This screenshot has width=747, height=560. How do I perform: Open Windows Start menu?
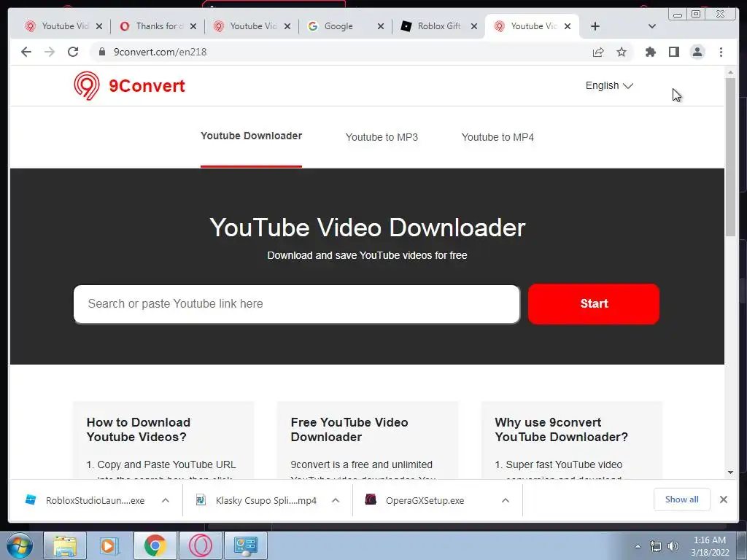[x=20, y=545]
